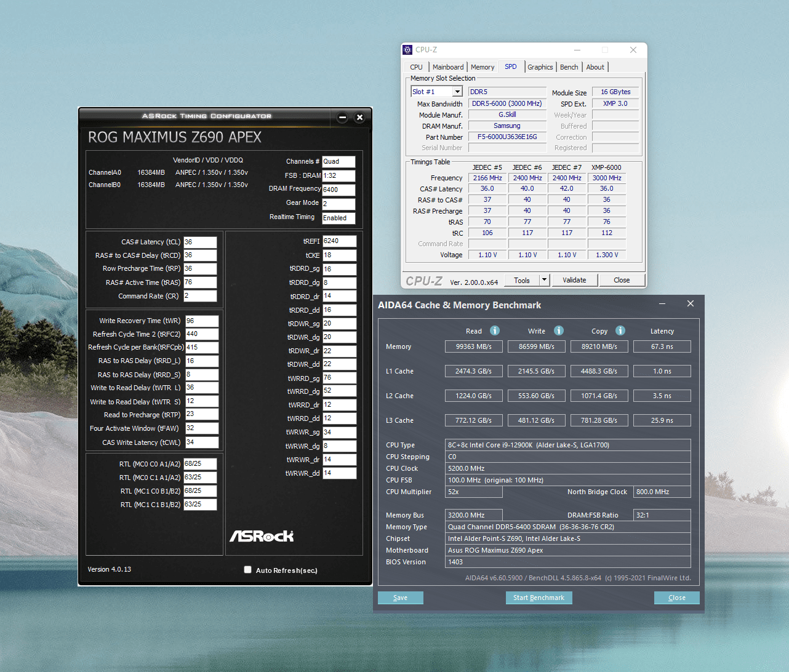Click the FSB : DRAM 1:32 field
Viewport: 789px width, 672px height.
point(338,175)
